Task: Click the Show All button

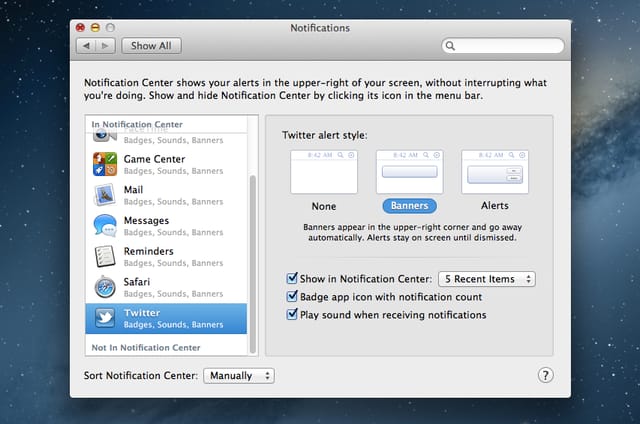Action: pos(151,46)
